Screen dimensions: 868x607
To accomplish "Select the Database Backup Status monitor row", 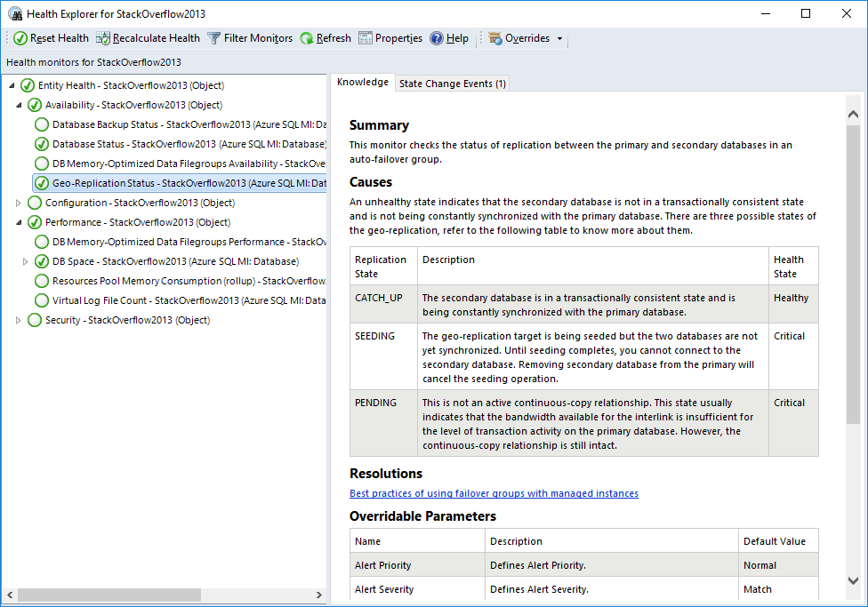I will tap(180, 124).
